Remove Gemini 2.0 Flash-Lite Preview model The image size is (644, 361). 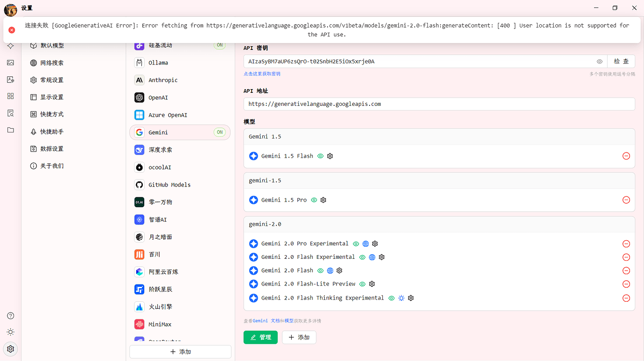626,284
